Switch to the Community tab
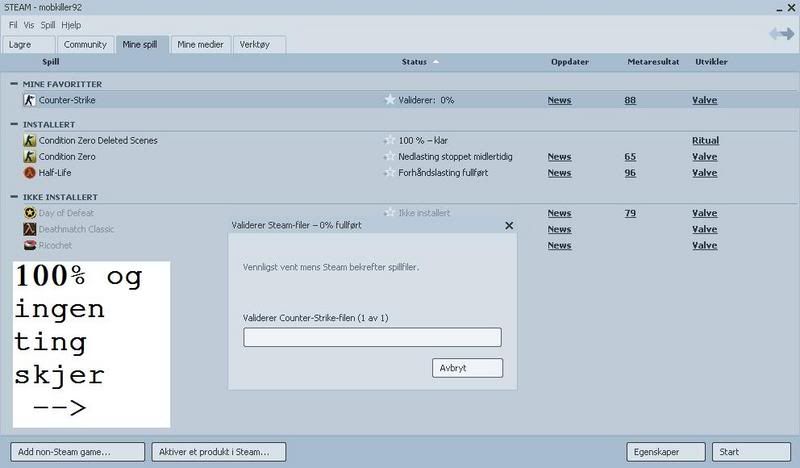This screenshot has width=800, height=468. tap(85, 45)
